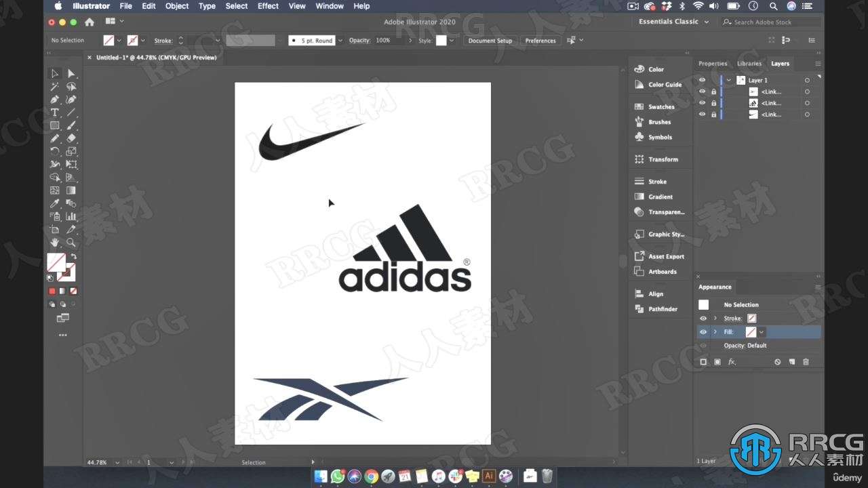Select the Type tool
The height and width of the screenshot is (488, 868).
[x=55, y=113]
